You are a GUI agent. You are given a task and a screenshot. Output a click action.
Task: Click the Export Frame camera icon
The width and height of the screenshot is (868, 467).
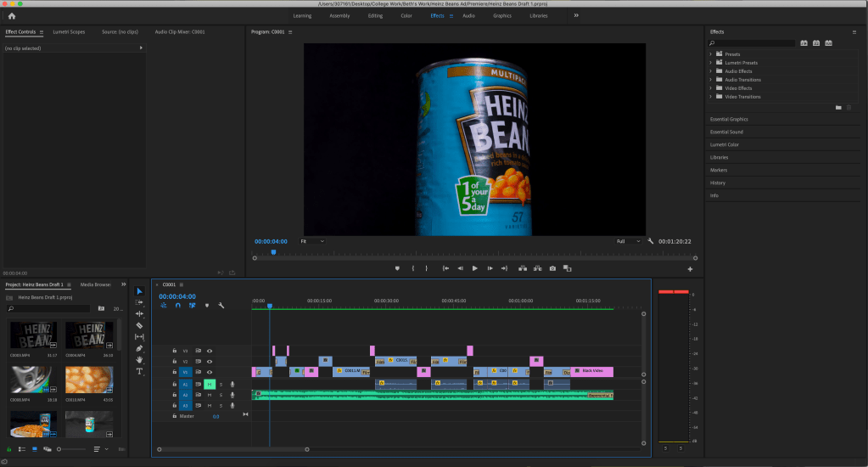[x=552, y=268]
